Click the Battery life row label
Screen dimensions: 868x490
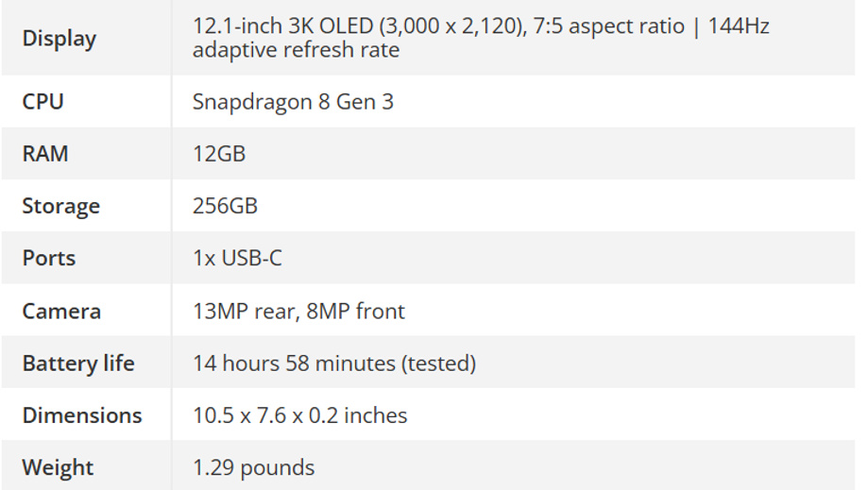[78, 363]
